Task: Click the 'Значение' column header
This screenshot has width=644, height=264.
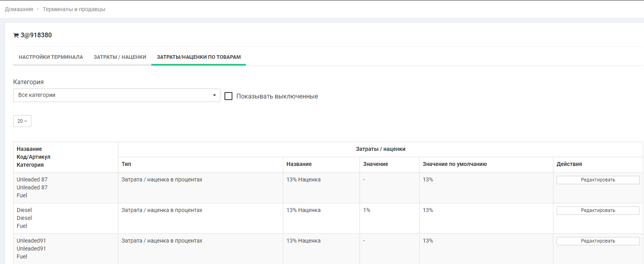Action: coord(375,164)
